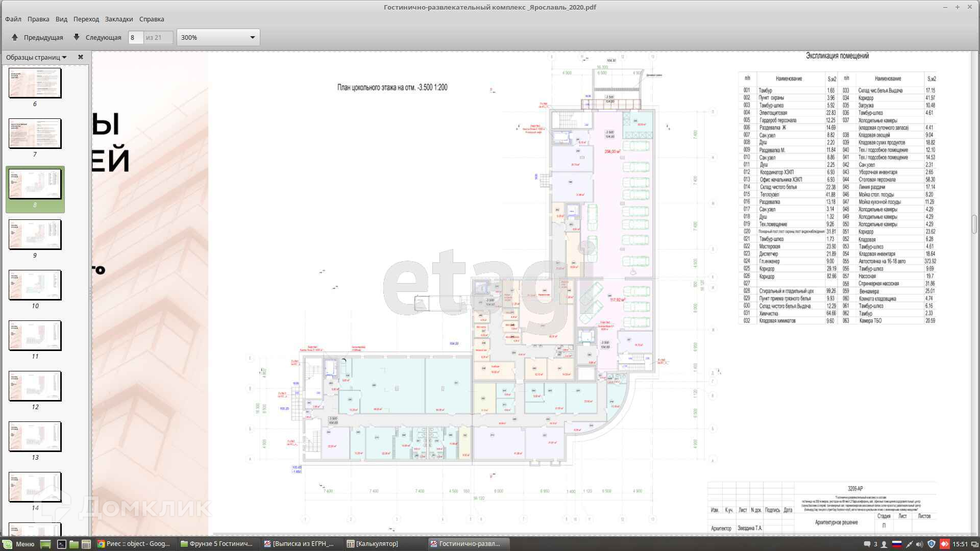Viewport: 980px width, 551px height.
Task: Open the zoom level 300% dropdown
Action: pos(218,37)
